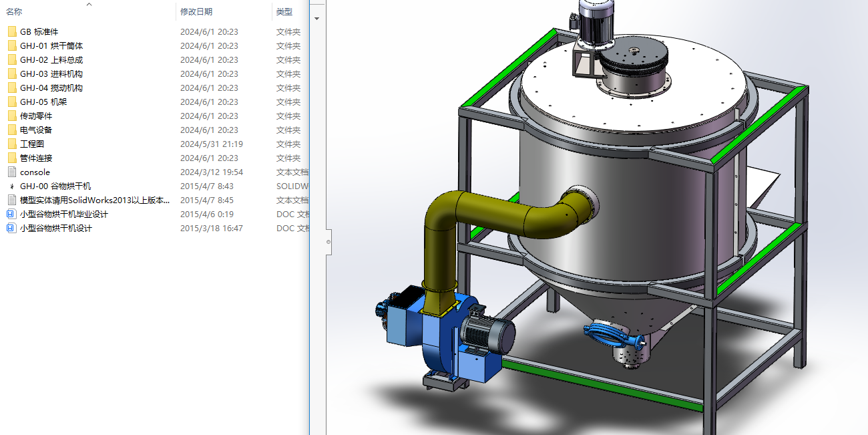Open the GB 标准件 folder icon
Viewport: 868px width, 435px height.
tap(11, 32)
